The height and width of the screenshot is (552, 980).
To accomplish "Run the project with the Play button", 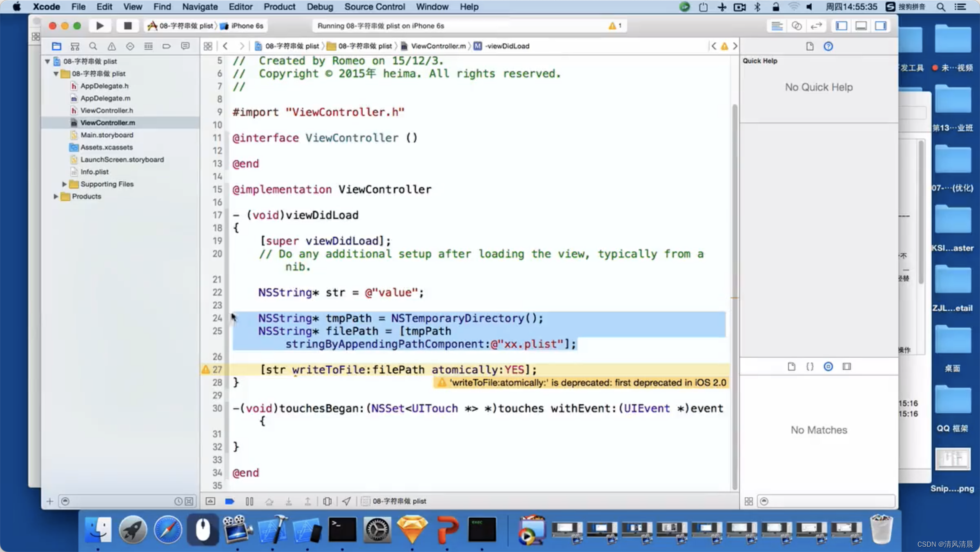I will pyautogui.click(x=100, y=26).
